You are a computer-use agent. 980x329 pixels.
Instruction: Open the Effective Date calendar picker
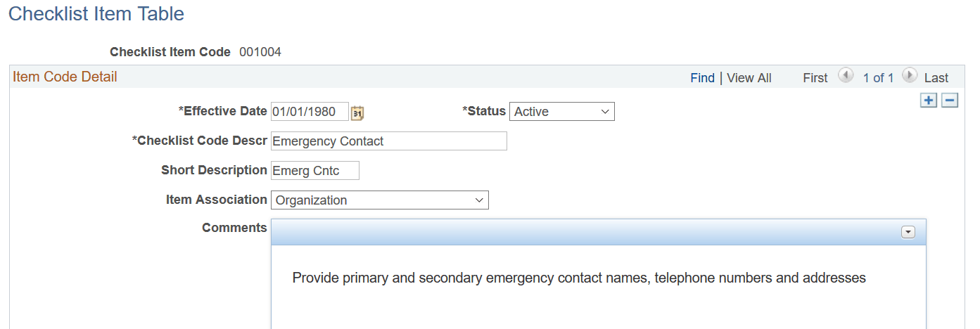(x=357, y=112)
